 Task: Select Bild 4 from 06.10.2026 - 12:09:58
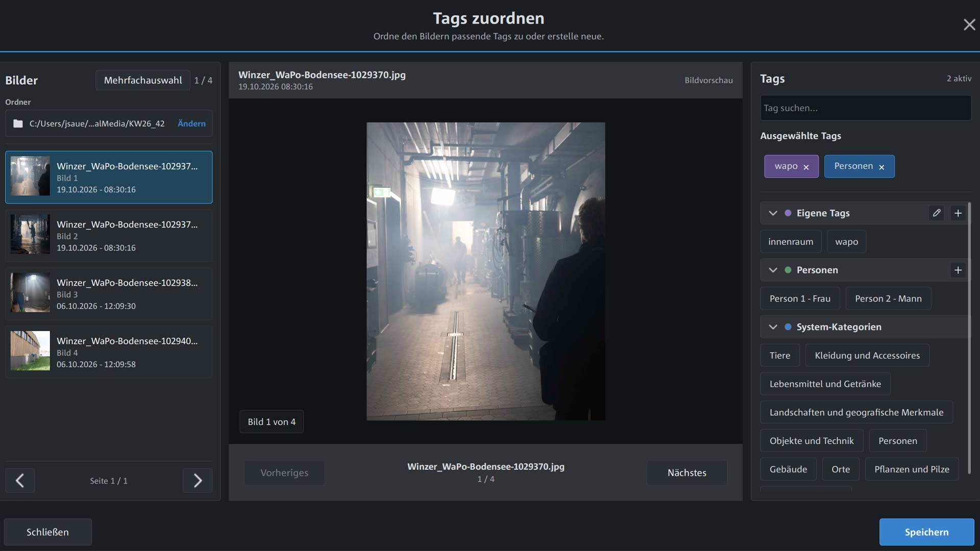point(109,352)
